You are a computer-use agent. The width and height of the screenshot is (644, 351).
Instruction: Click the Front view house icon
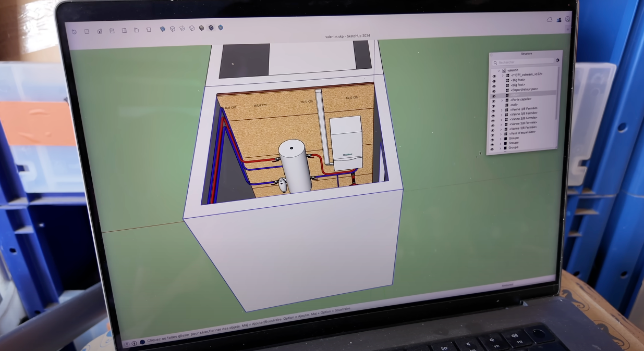pos(100,31)
